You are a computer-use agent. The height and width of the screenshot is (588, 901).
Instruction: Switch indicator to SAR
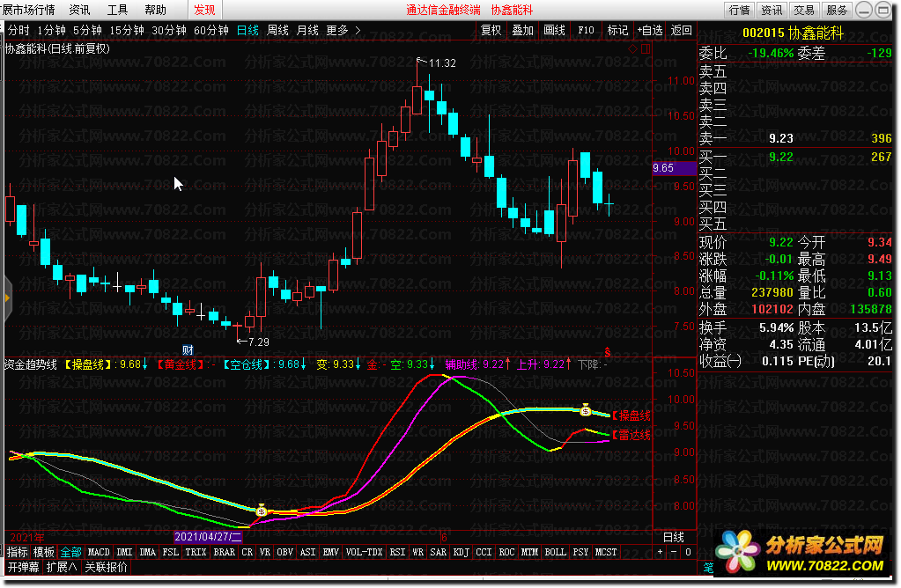click(x=439, y=552)
